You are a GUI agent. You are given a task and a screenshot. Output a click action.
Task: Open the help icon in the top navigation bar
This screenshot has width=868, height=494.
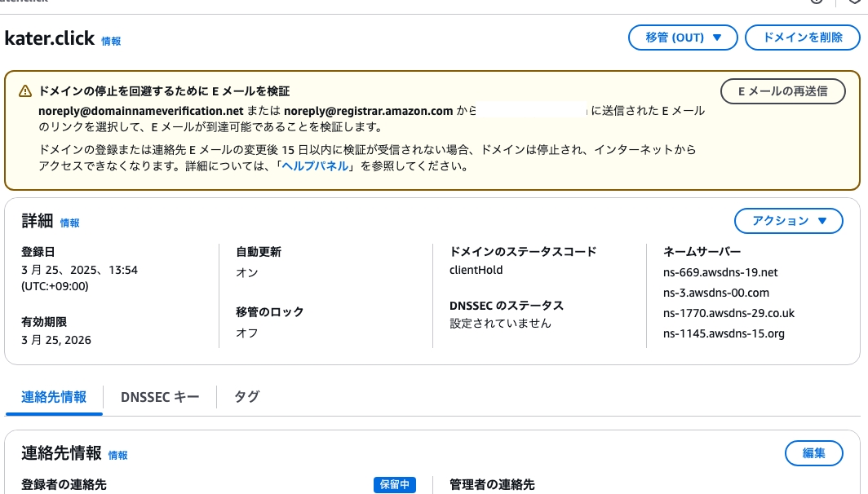click(x=816, y=3)
